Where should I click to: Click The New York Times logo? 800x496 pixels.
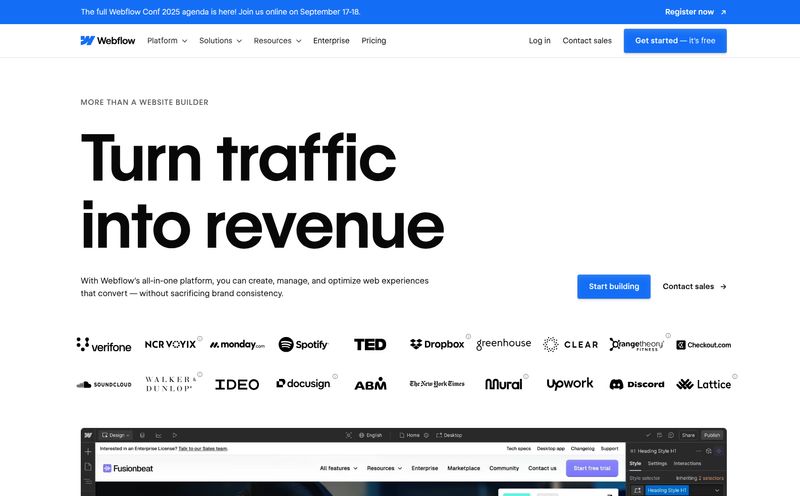(x=437, y=384)
